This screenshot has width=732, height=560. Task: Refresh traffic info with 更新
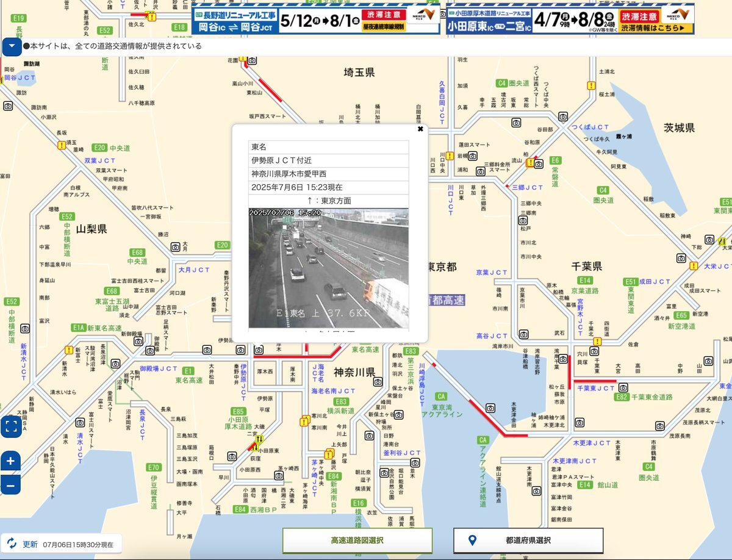22,544
